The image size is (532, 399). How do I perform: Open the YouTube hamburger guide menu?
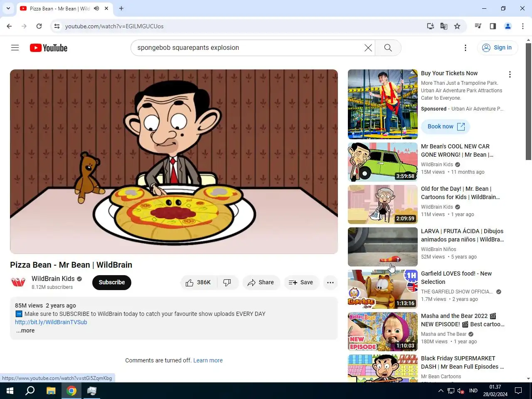click(15, 48)
